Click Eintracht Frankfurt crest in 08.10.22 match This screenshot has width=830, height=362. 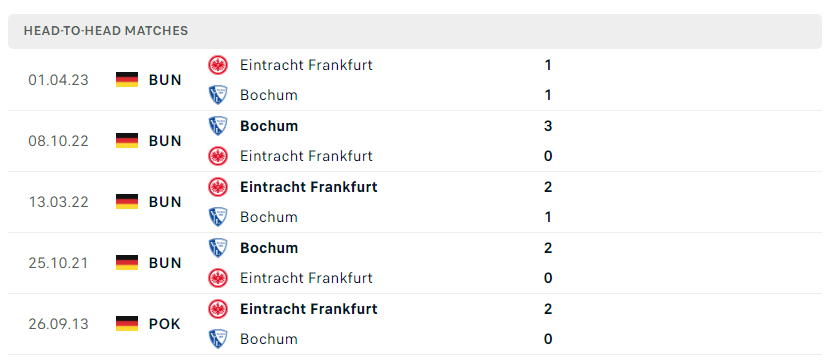[218, 156]
